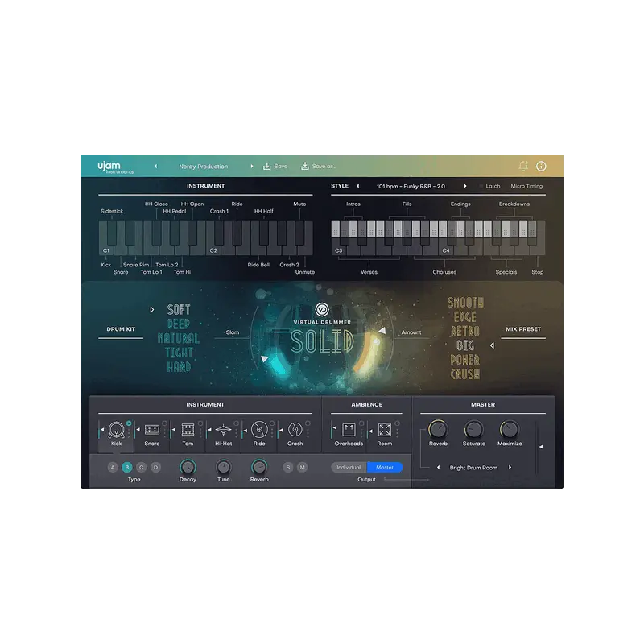Viewport: 644px width, 644px height.
Task: Click the Mix Preset selection pointer arrow
Action: 492,345
